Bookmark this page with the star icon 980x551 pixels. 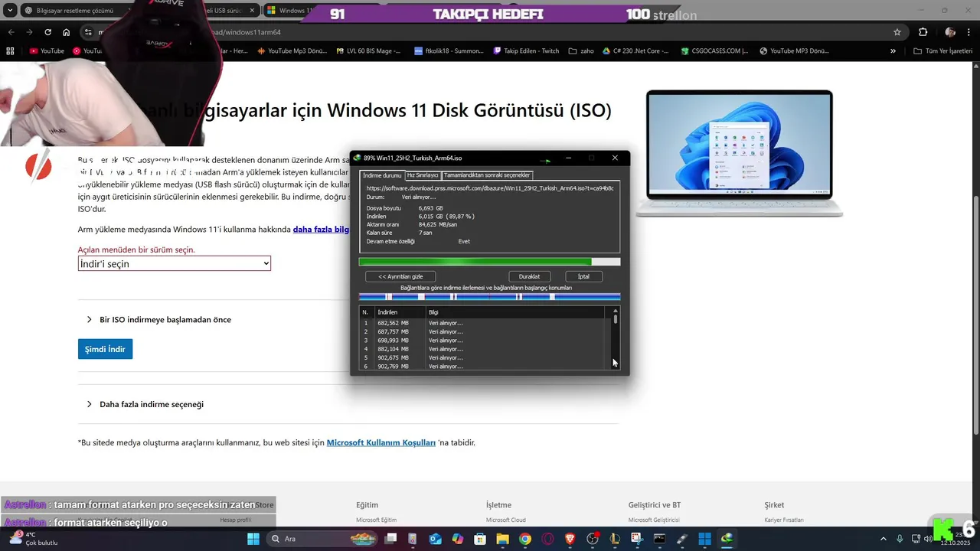coord(897,32)
